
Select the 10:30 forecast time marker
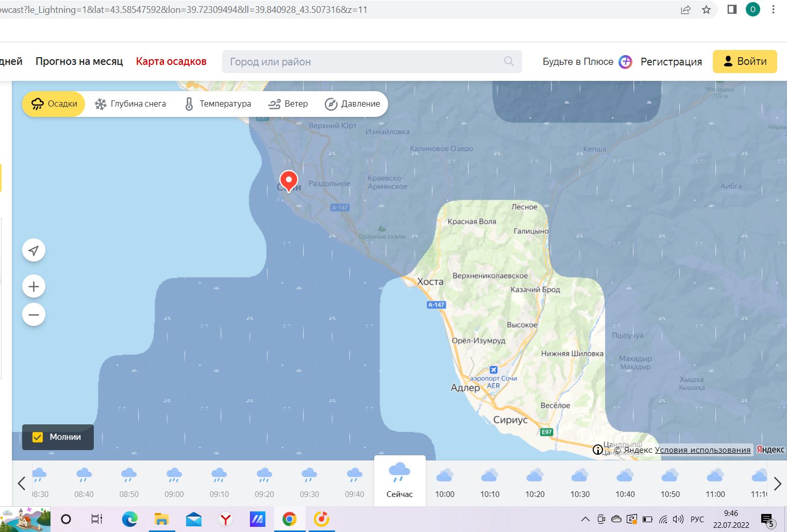click(580, 483)
